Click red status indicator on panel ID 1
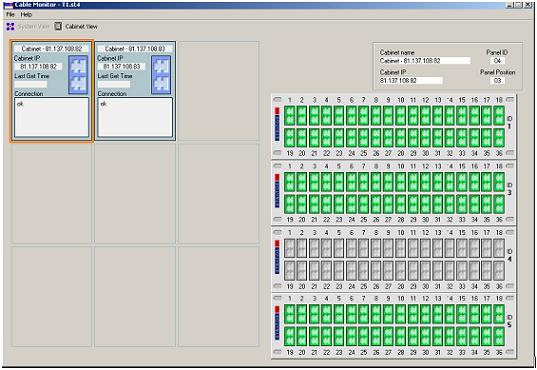 [x=277, y=111]
